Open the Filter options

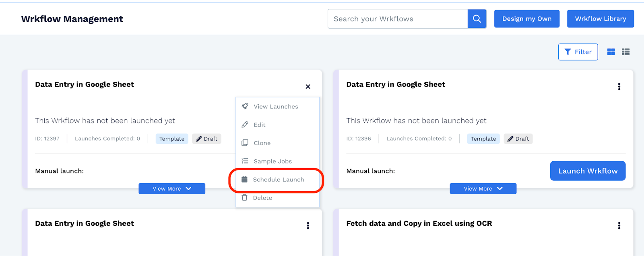pos(578,52)
